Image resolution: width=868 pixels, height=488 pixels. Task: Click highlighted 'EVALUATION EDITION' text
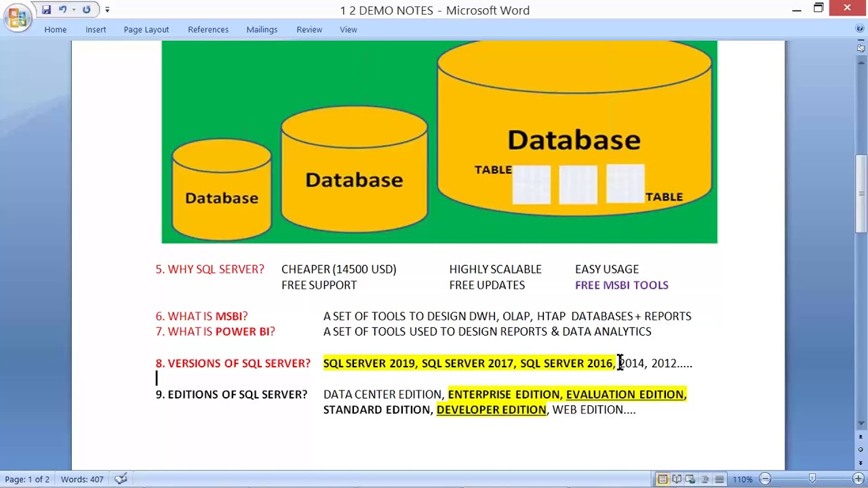click(x=625, y=394)
